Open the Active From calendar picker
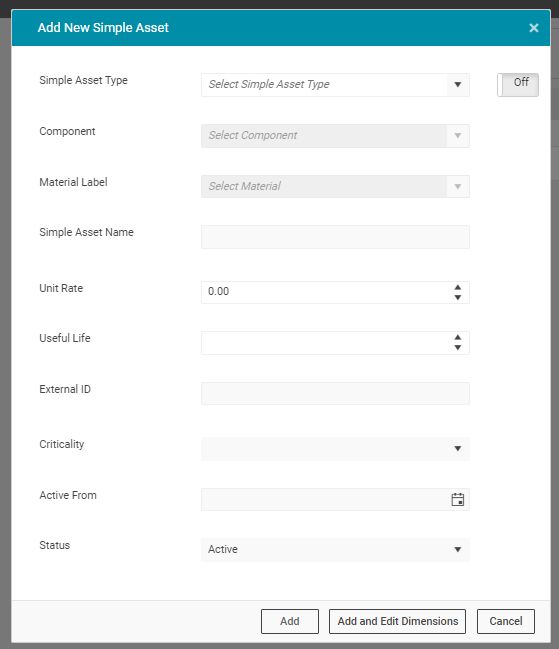The height and width of the screenshot is (649, 559). pos(457,500)
